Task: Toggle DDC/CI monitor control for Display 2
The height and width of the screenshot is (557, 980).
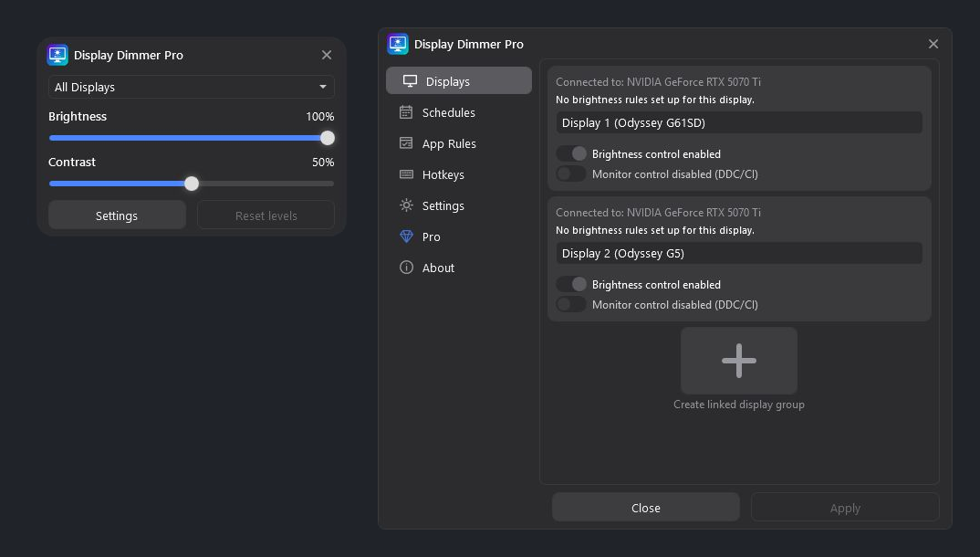Action: pos(571,304)
